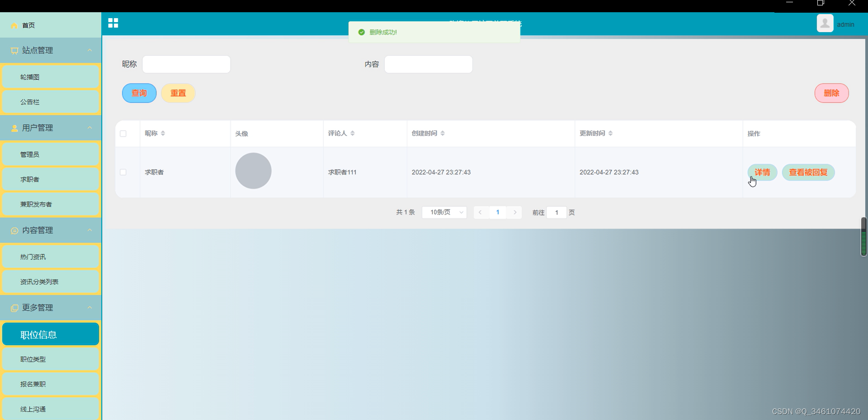Toggle the grid menu icon in header
Image resolution: width=868 pixels, height=420 pixels.
pyautogui.click(x=113, y=23)
